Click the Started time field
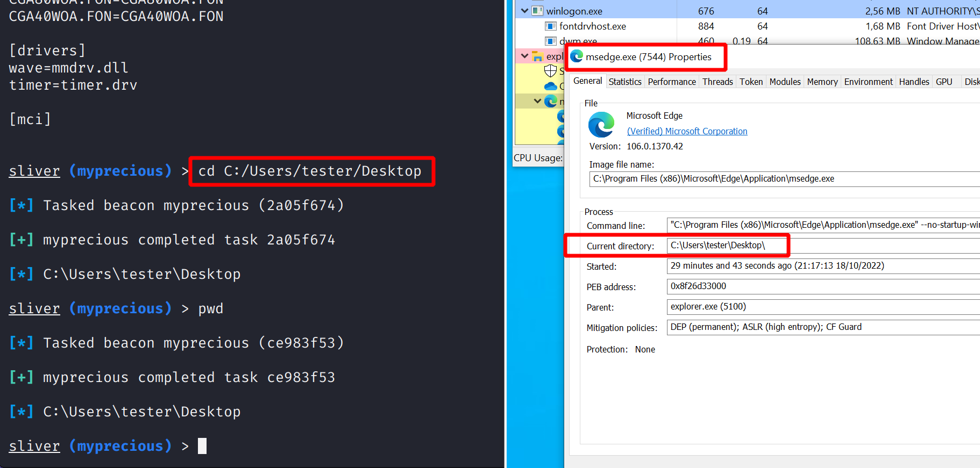Image resolution: width=980 pixels, height=468 pixels. (823, 266)
